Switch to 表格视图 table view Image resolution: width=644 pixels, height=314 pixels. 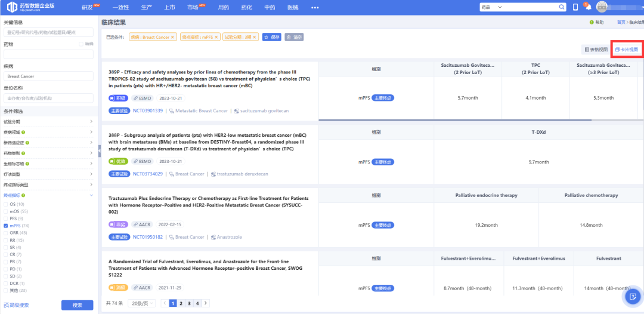click(596, 50)
